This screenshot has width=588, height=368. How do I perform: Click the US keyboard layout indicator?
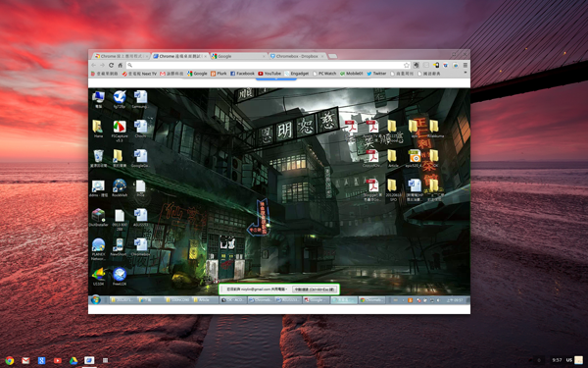(568, 360)
